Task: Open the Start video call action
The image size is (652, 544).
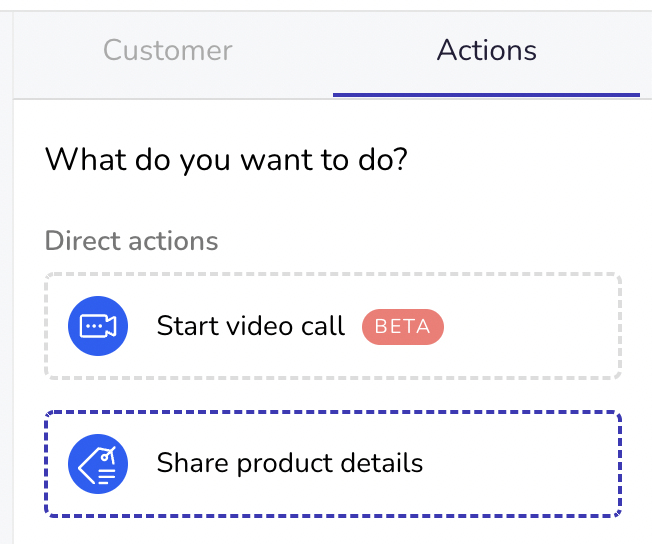Action: click(x=333, y=326)
